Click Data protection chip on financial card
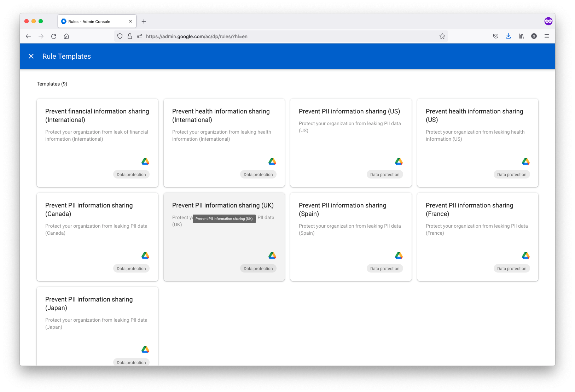The image size is (575, 392). pos(131,175)
